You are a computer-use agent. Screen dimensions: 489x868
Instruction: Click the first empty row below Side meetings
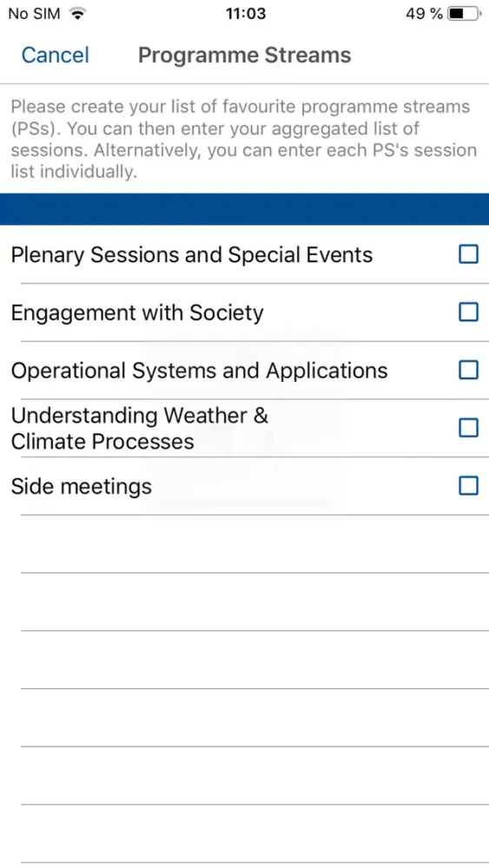click(254, 544)
